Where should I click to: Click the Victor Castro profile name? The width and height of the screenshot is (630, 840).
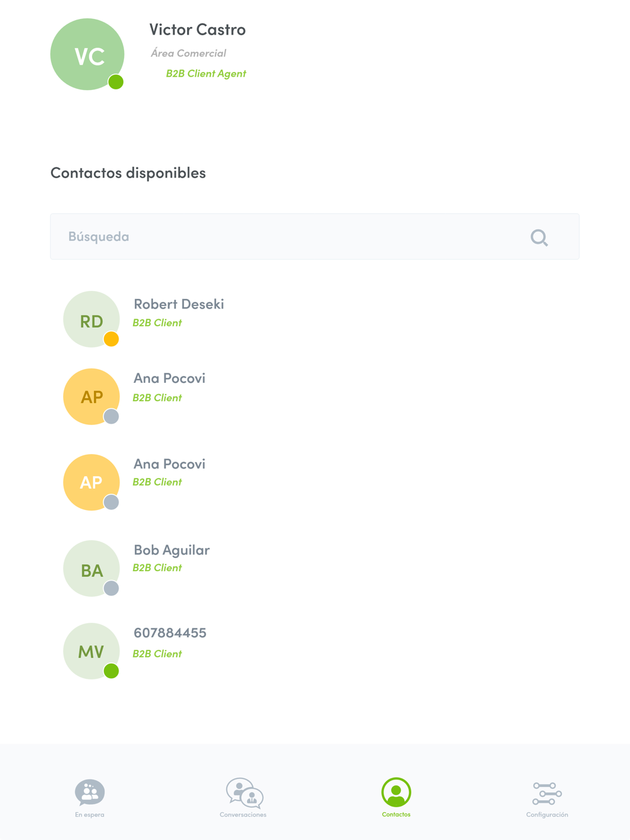pos(197,30)
